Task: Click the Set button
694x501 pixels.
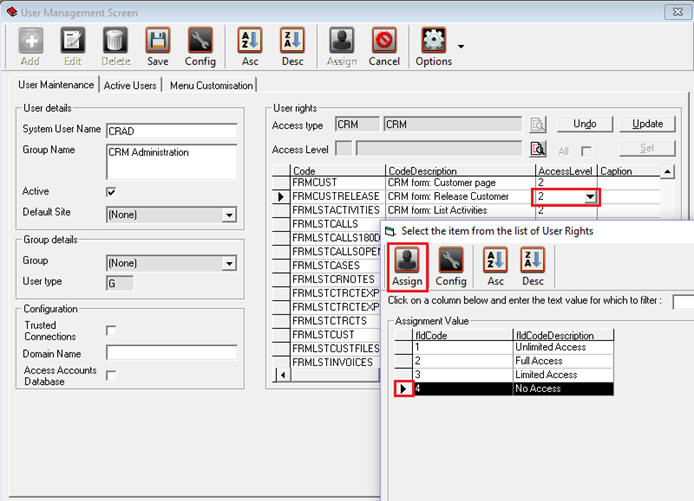Action: tap(648, 148)
